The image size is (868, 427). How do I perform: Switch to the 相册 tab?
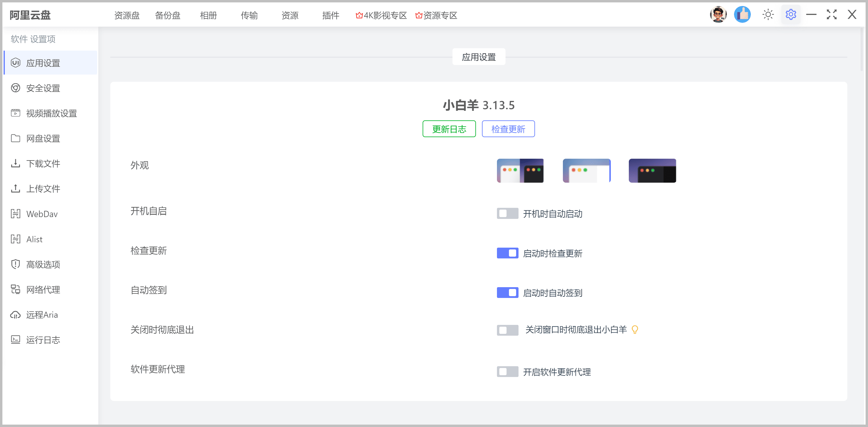click(208, 16)
